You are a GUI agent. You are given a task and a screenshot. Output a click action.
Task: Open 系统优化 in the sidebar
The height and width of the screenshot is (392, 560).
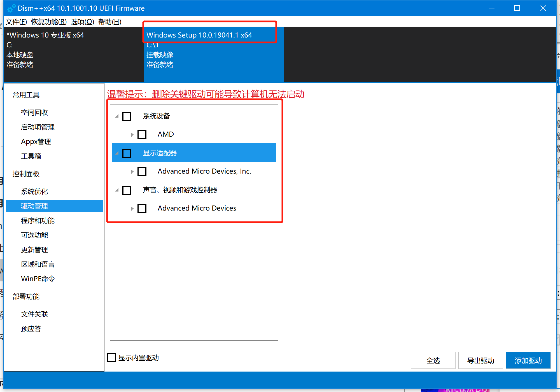pyautogui.click(x=34, y=192)
